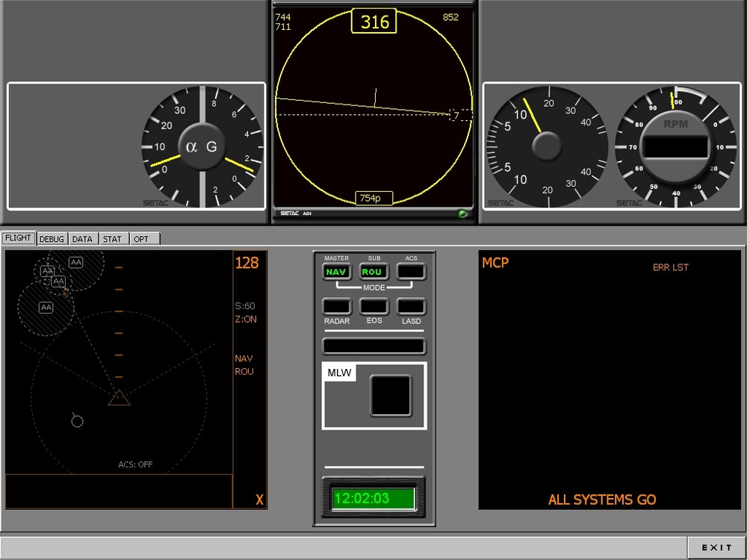The height and width of the screenshot is (560, 747).
Task: Toggle the blank ACS mode button
Action: pyautogui.click(x=411, y=272)
